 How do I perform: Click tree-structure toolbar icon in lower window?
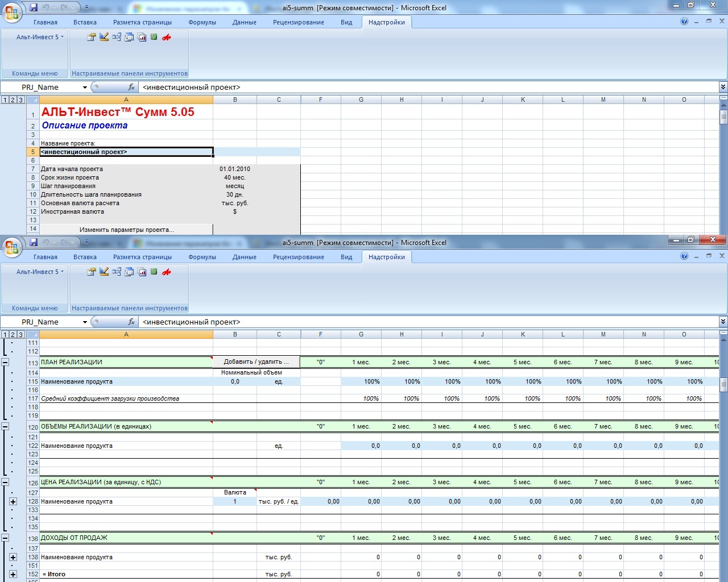pyautogui.click(x=117, y=272)
